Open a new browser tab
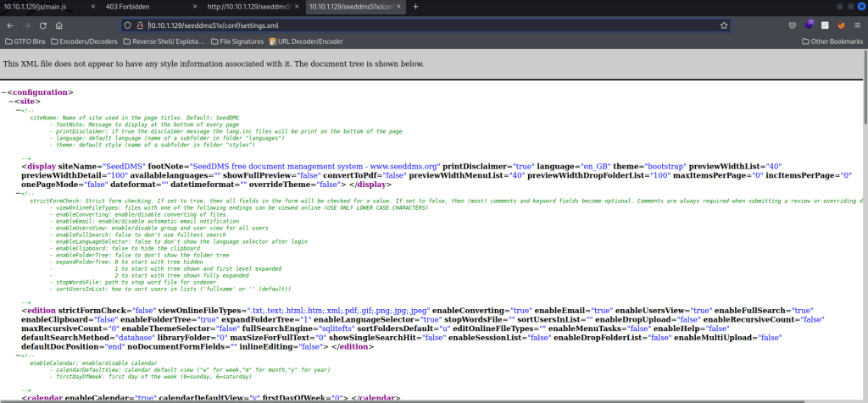Image resolution: width=868 pixels, height=403 pixels. (x=415, y=7)
